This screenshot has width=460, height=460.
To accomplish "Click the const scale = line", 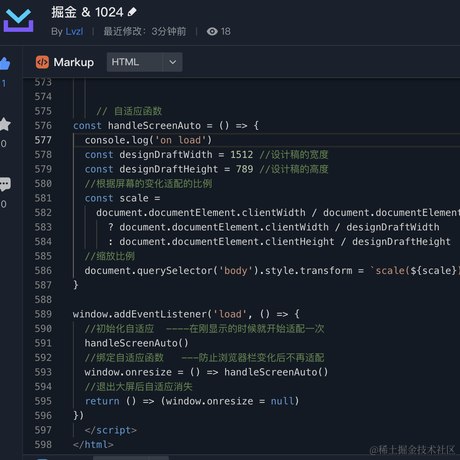I will tap(122, 198).
